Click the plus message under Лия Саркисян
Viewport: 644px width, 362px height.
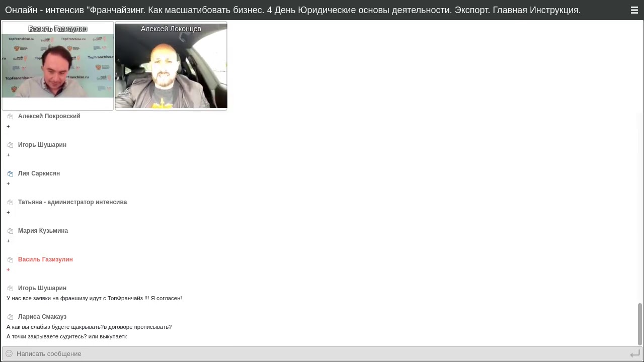pos(8,184)
